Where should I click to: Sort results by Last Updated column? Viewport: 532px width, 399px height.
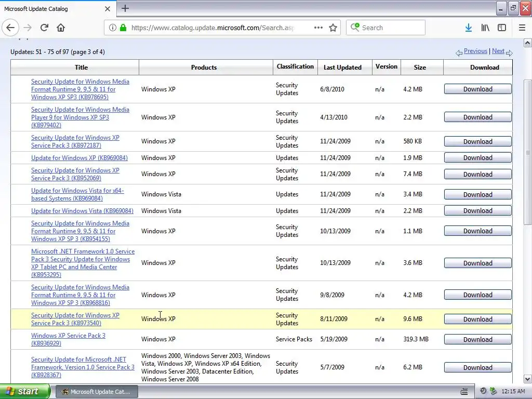[342, 67]
